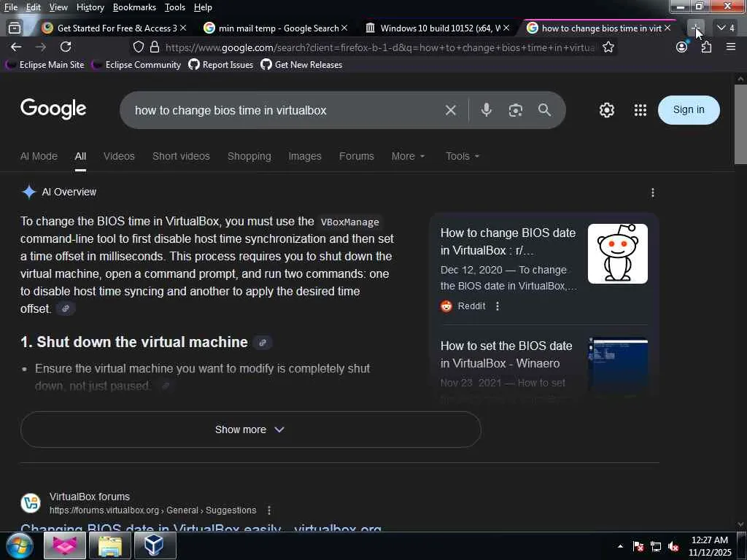Open the extensions puzzle icon
Screen dimensions: 747x560
point(706,47)
